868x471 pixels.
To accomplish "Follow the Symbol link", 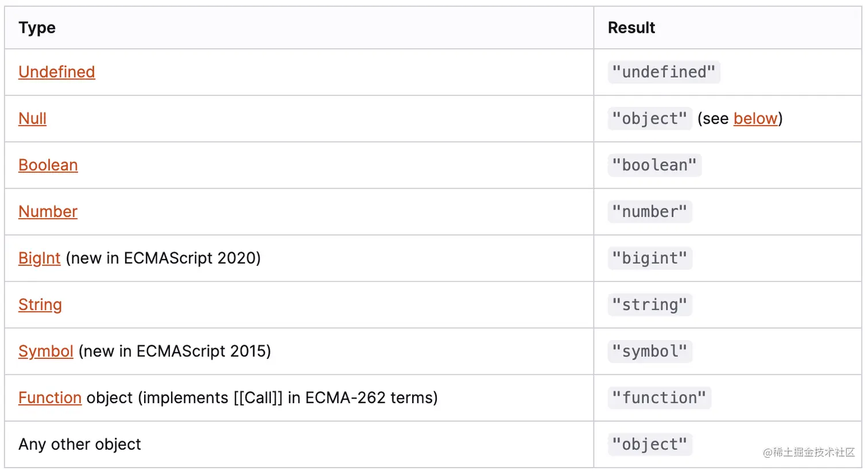I will pyautogui.click(x=45, y=351).
